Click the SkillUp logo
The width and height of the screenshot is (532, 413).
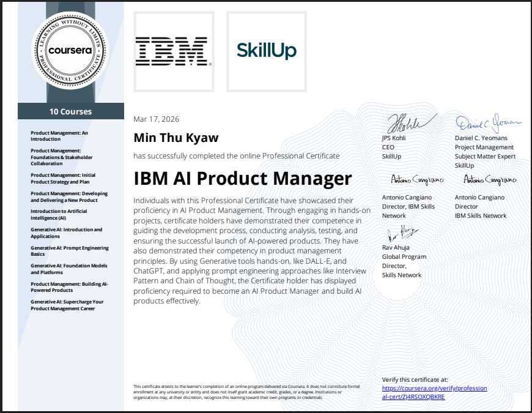click(267, 51)
